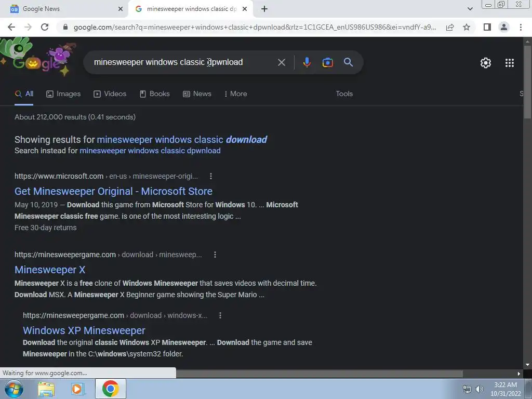Open options for Windows XP Minesweeper result
The width and height of the screenshot is (532, 399).
(x=220, y=315)
